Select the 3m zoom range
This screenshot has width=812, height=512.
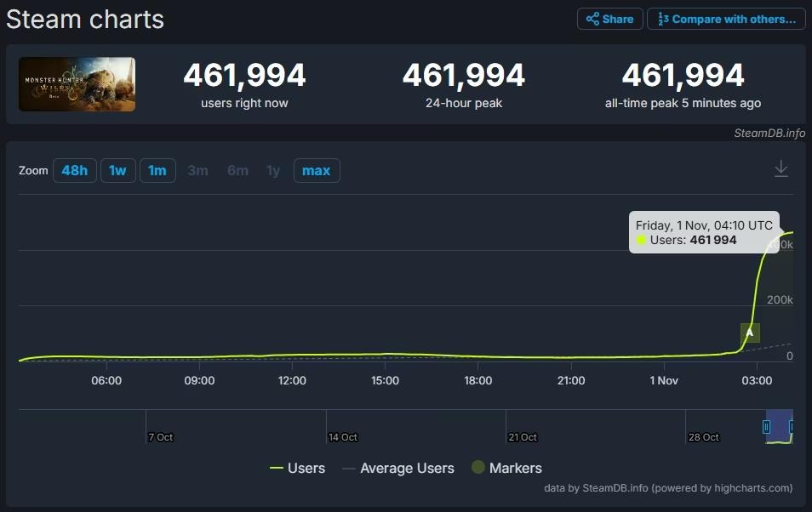pyautogui.click(x=197, y=170)
